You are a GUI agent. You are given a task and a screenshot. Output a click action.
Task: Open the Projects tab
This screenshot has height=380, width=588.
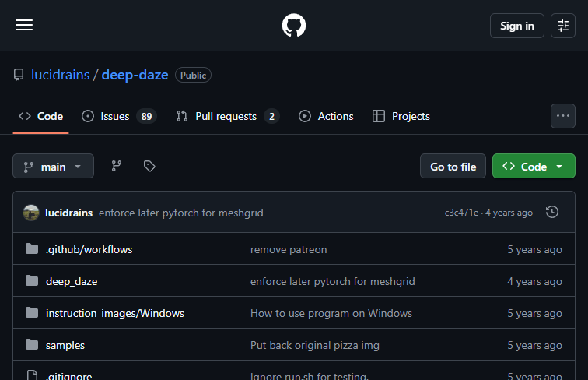pos(401,116)
